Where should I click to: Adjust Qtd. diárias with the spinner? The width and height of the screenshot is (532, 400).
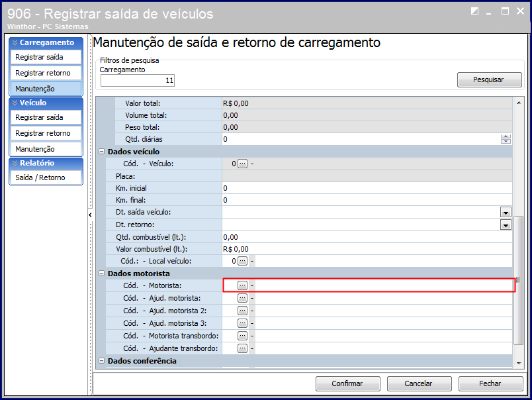point(506,139)
